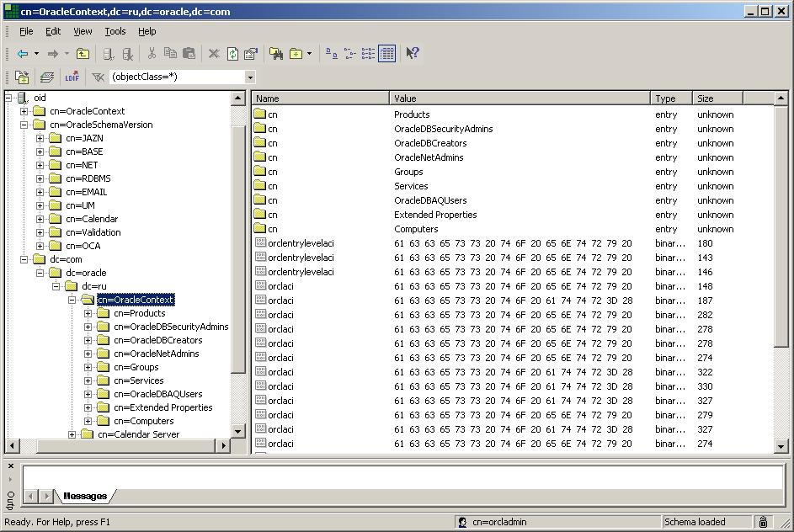Open Find with the binoculars icon

[x=276, y=53]
